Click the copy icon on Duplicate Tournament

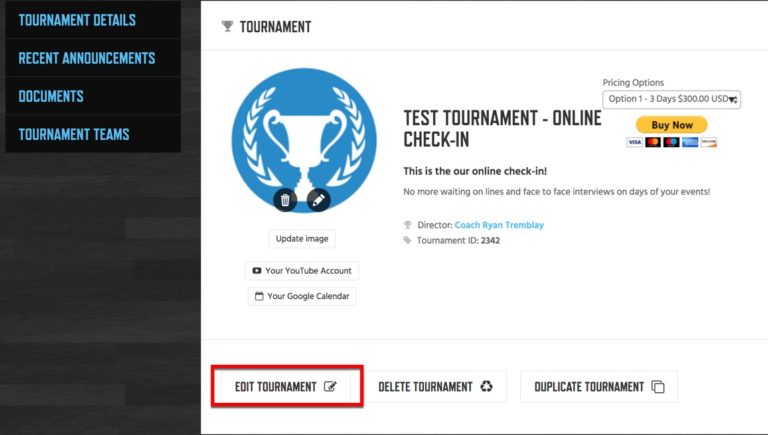click(658, 387)
